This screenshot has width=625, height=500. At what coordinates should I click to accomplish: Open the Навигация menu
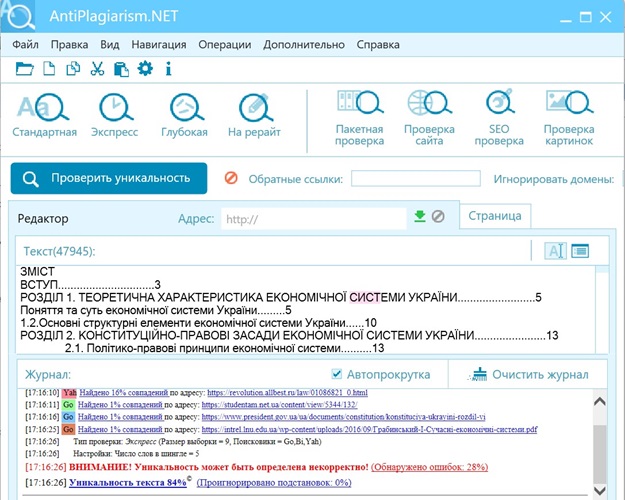pos(159,44)
